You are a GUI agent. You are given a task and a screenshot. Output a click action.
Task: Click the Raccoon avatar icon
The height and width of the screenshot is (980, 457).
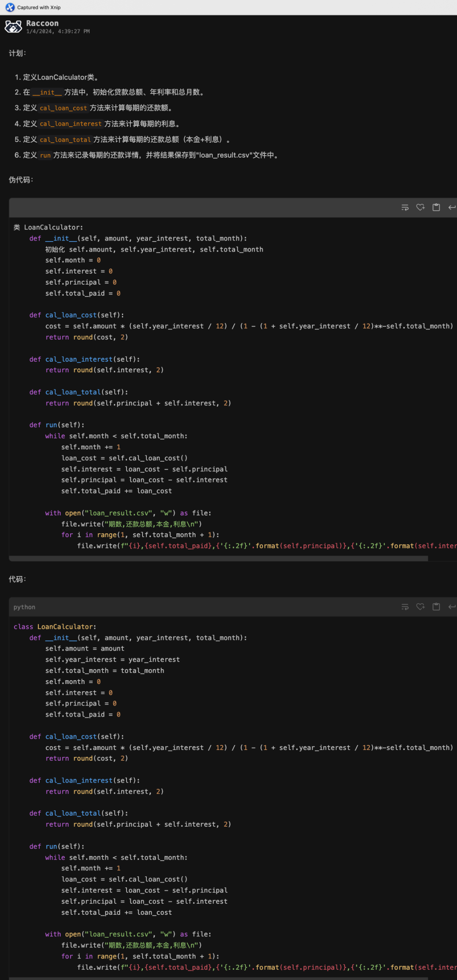[x=13, y=27]
